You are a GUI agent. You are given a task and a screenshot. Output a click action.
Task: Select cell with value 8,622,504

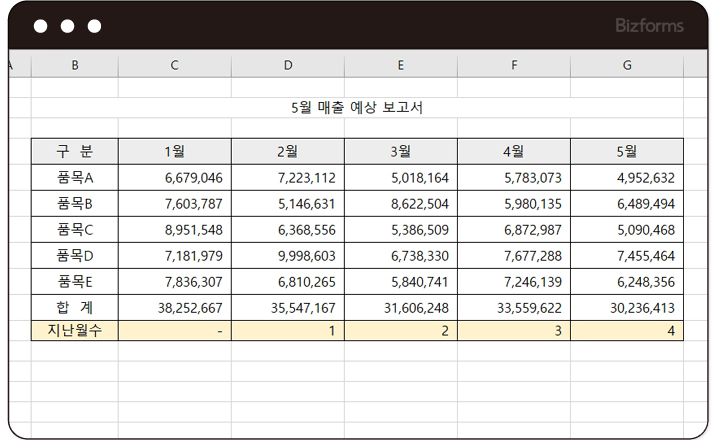401,203
